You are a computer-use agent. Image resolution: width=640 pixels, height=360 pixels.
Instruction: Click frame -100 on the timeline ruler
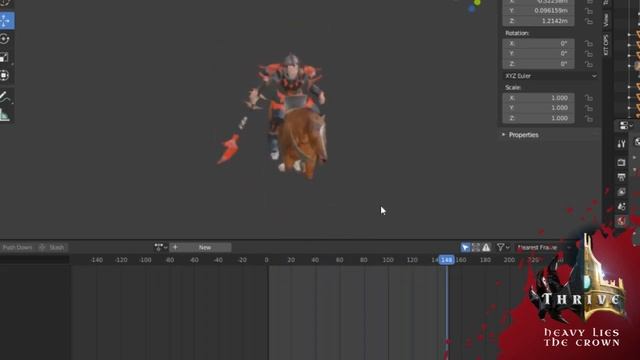[145, 260]
